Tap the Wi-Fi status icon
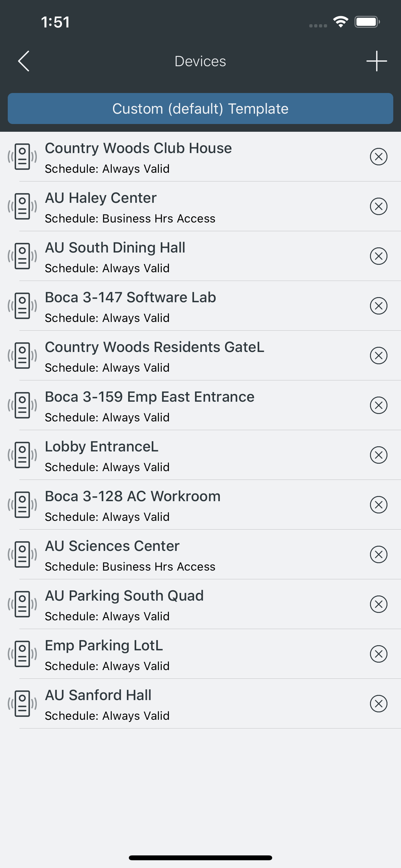Image resolution: width=401 pixels, height=868 pixels. pyautogui.click(x=340, y=22)
